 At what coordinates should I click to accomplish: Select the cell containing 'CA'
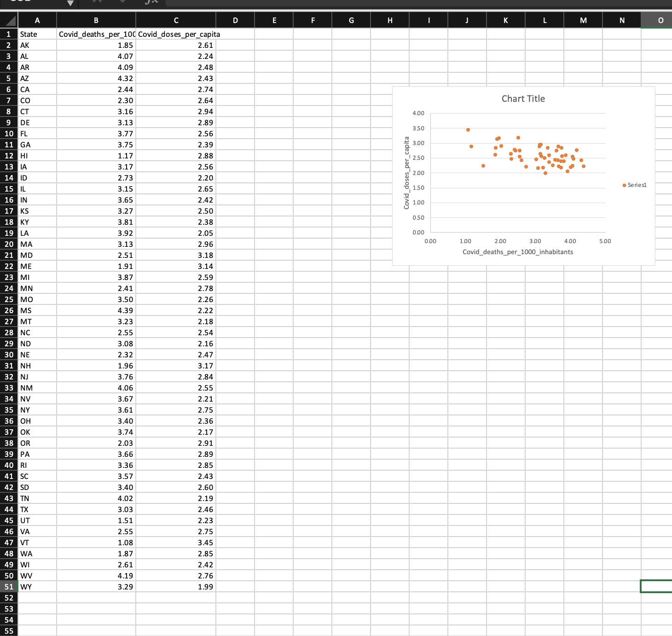(37, 89)
